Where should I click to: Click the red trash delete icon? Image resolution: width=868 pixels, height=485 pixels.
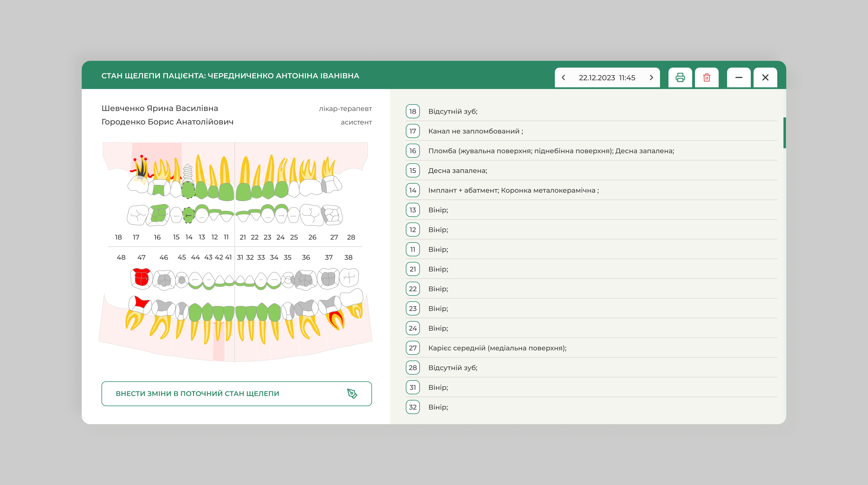pyautogui.click(x=707, y=78)
